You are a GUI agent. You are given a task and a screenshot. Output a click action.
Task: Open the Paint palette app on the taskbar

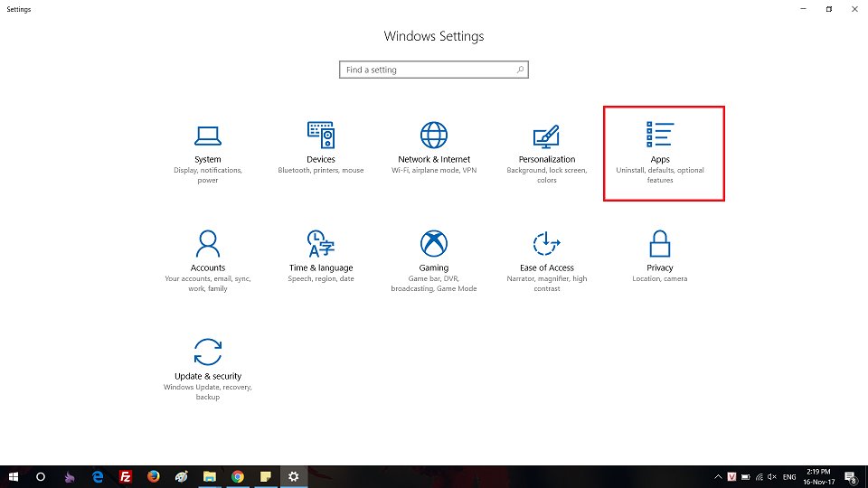[182, 476]
